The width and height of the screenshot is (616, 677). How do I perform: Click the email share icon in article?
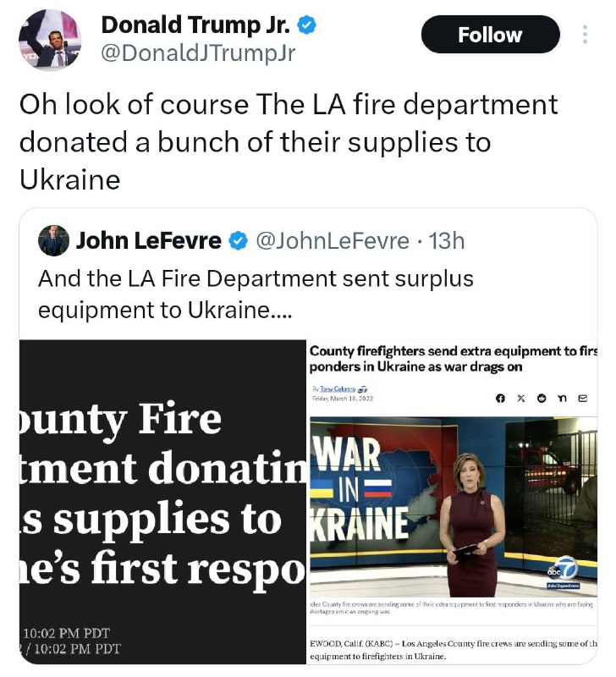(583, 398)
